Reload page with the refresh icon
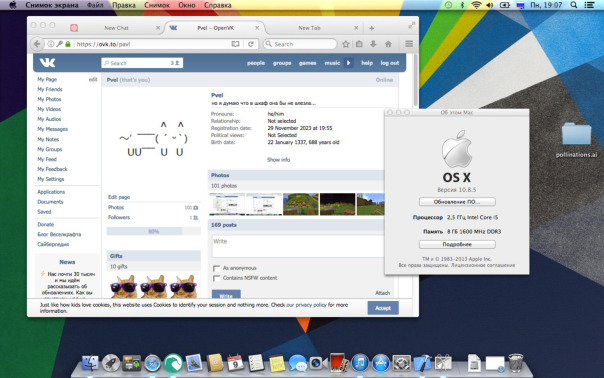Screen dimensions: 604x378 pos(251,44)
